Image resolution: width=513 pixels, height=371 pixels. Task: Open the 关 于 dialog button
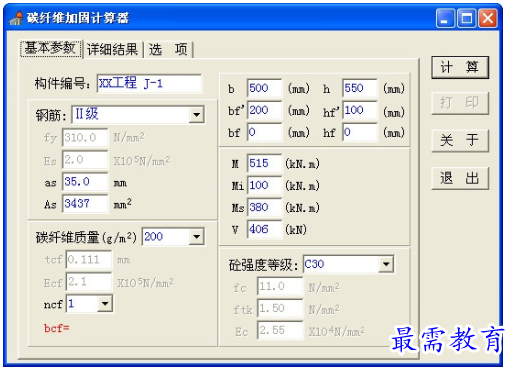(x=460, y=140)
